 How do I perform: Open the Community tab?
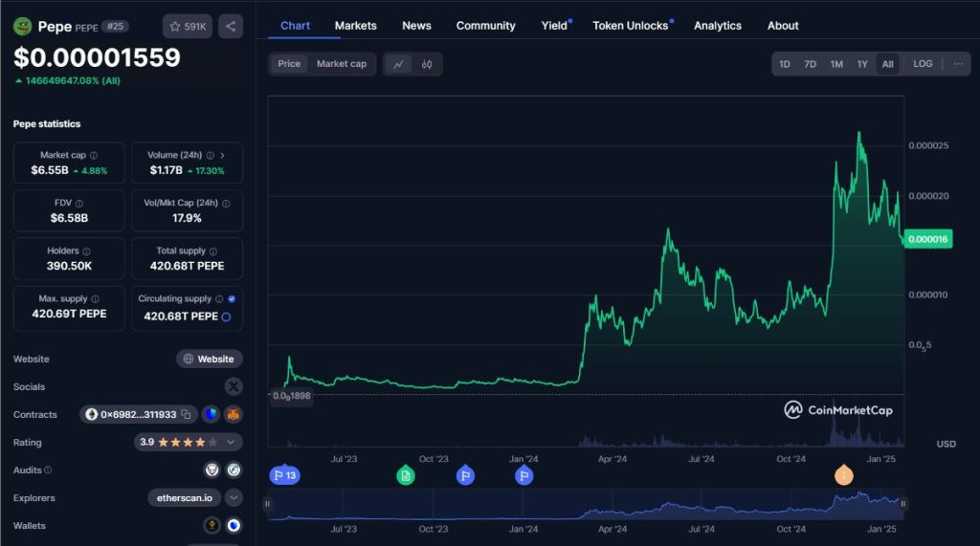[x=485, y=26]
